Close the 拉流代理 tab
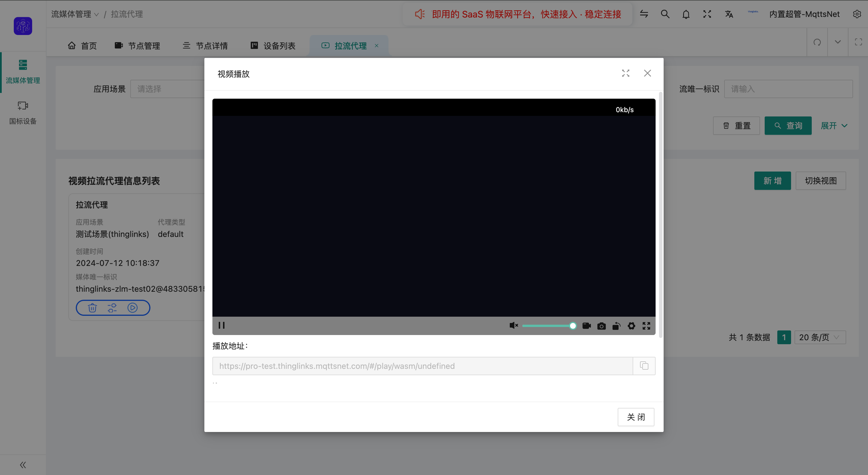 point(377,45)
